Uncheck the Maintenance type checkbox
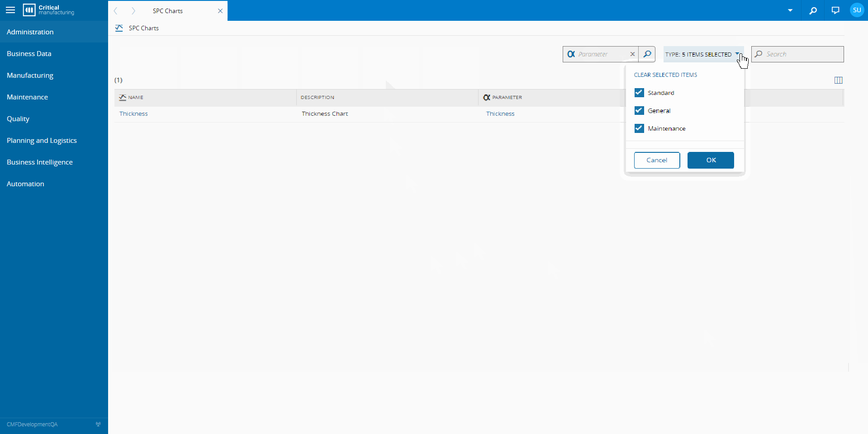Screen dimensions: 868x434 pyautogui.click(x=639, y=128)
